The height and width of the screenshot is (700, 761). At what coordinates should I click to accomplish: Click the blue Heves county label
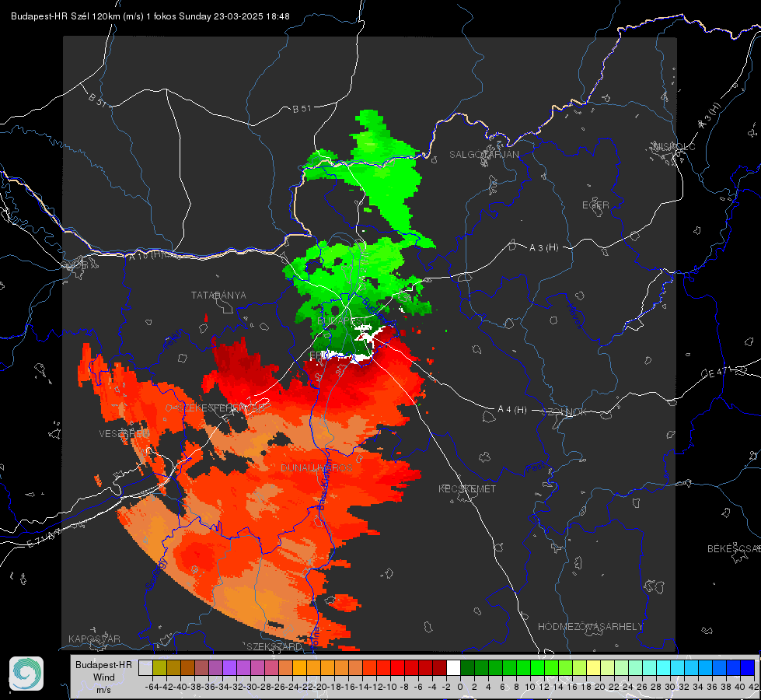coord(574,316)
